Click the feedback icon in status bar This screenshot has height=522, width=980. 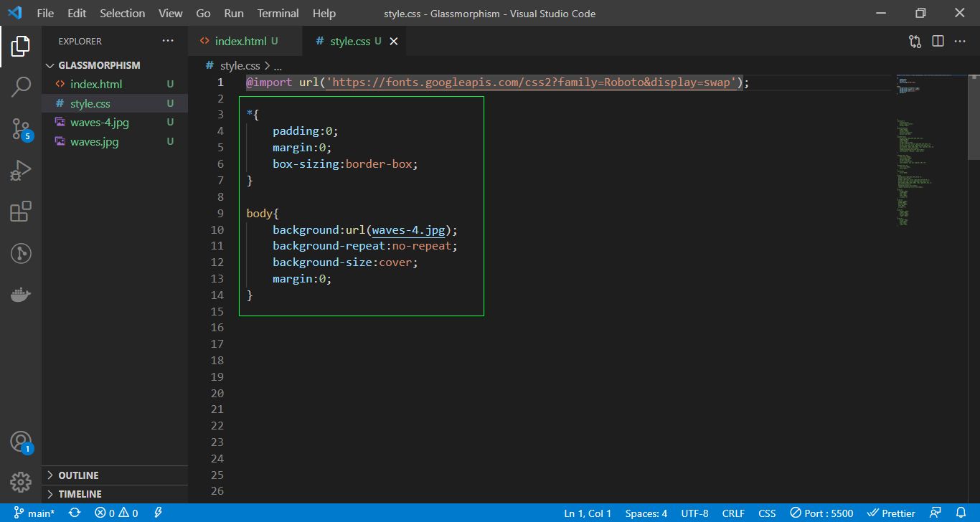[x=936, y=513]
